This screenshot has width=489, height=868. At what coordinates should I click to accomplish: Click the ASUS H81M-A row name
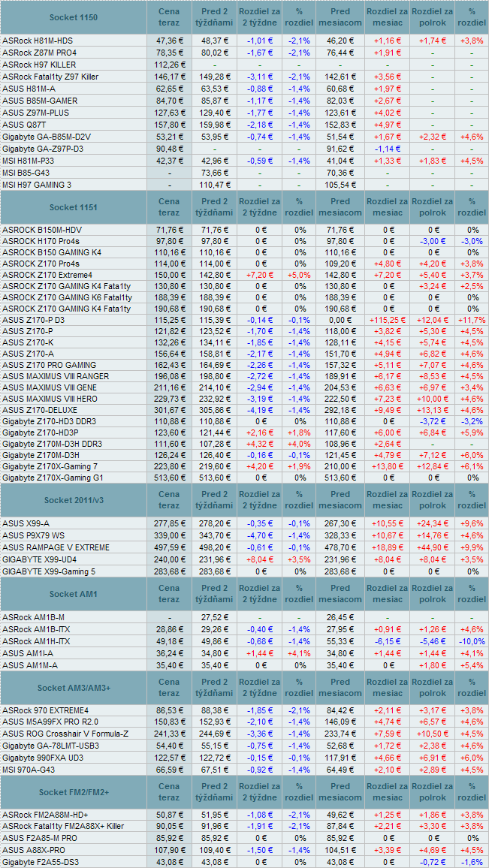31,89
